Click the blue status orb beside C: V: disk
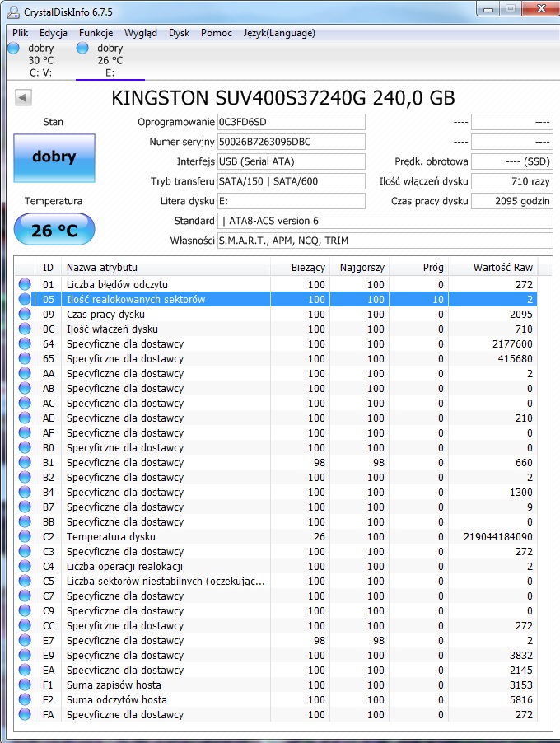The height and width of the screenshot is (743, 560). point(14,48)
